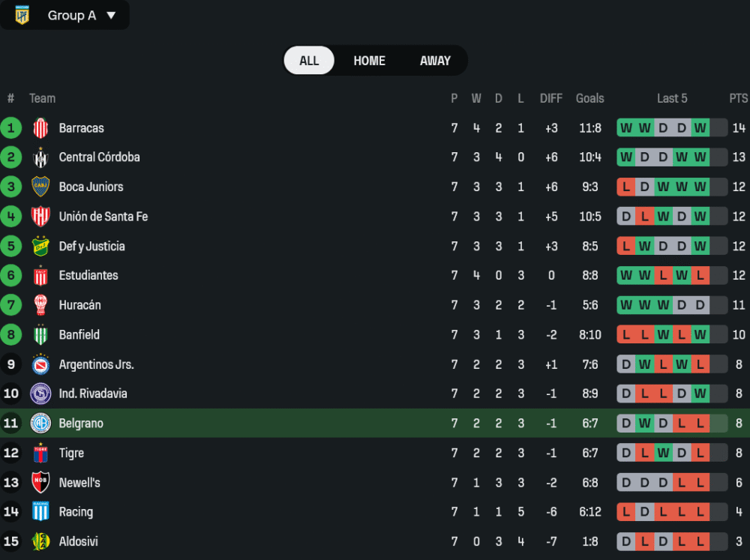Sort table by PTS column header
Viewport: 750px width, 560px height.
pyautogui.click(x=738, y=98)
